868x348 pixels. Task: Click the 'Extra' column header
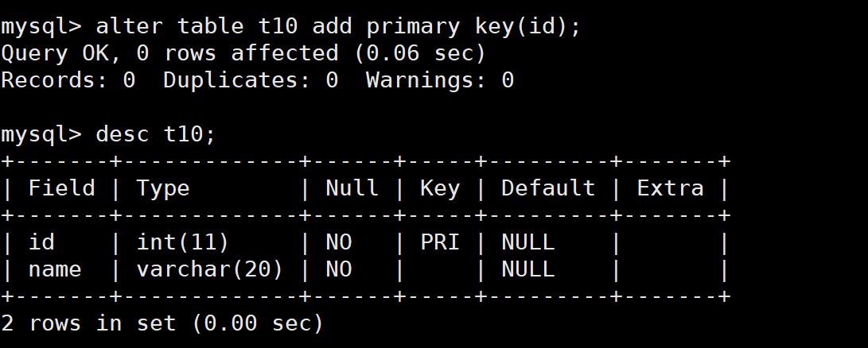[x=670, y=188]
